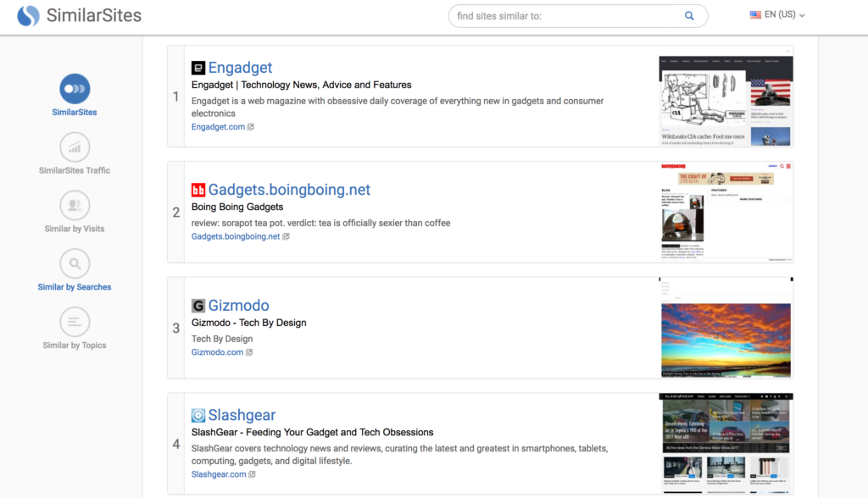Viewport: 868px width, 498px height.
Task: Open external link icon beside Slashgear.com
Action: point(252,474)
